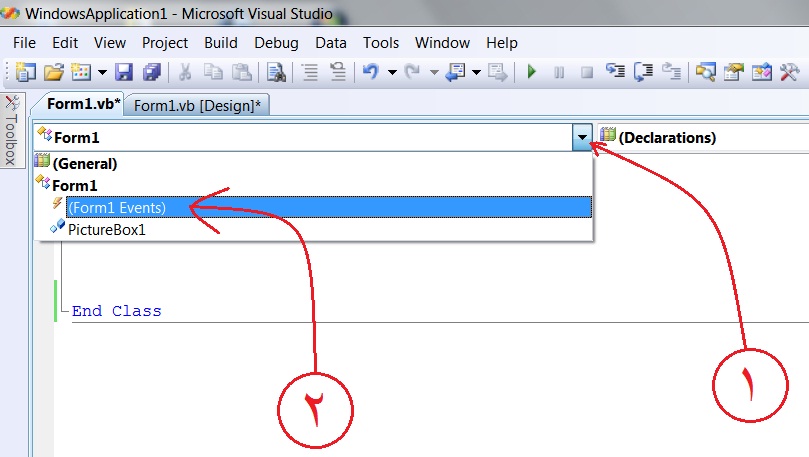This screenshot has width=809, height=457.
Task: Click the End Class code line
Action: click(x=117, y=311)
